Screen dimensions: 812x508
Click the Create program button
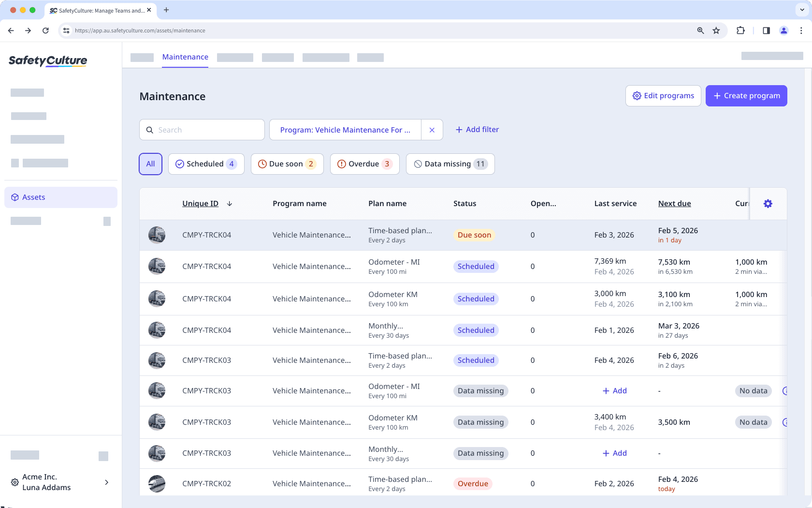[x=746, y=95]
